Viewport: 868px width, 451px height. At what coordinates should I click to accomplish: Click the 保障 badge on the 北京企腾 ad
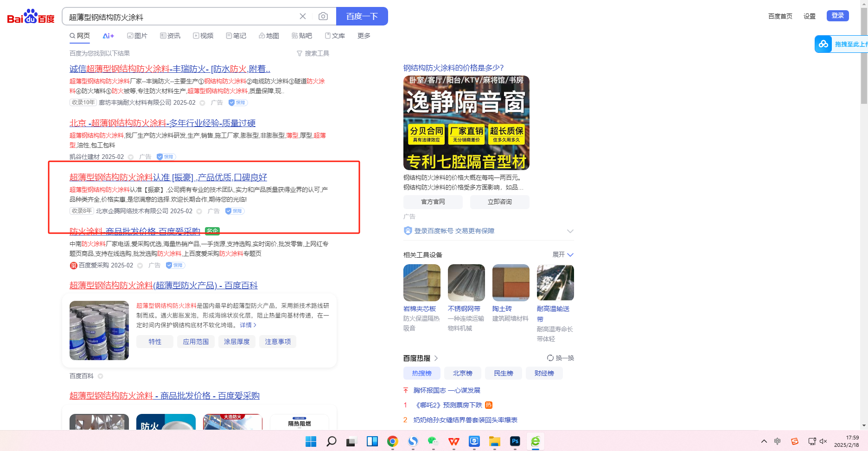[235, 211]
